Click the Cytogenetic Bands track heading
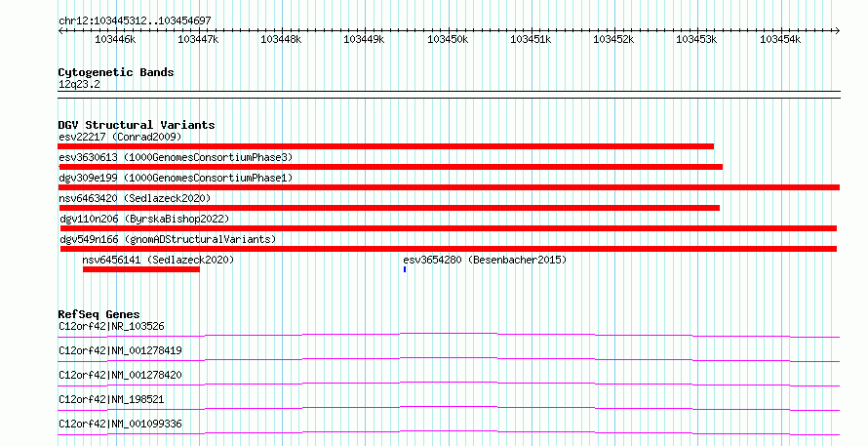 click(x=116, y=72)
